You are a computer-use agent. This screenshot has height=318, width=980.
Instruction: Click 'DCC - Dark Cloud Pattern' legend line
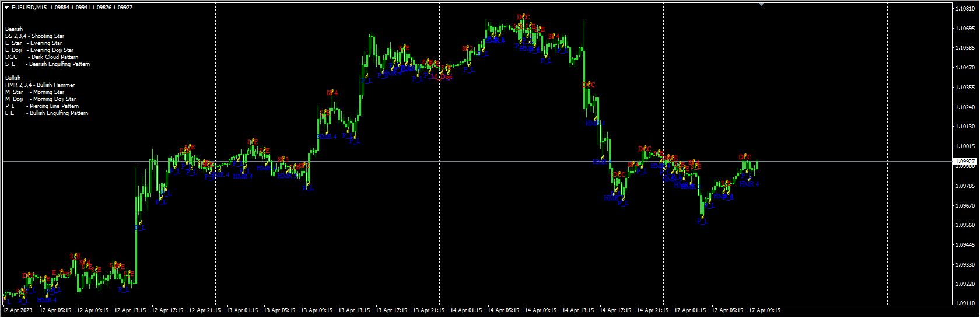tap(41, 57)
